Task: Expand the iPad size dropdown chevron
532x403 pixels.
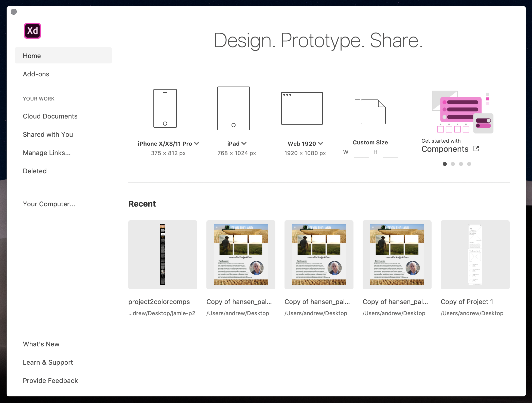Action: (244, 143)
